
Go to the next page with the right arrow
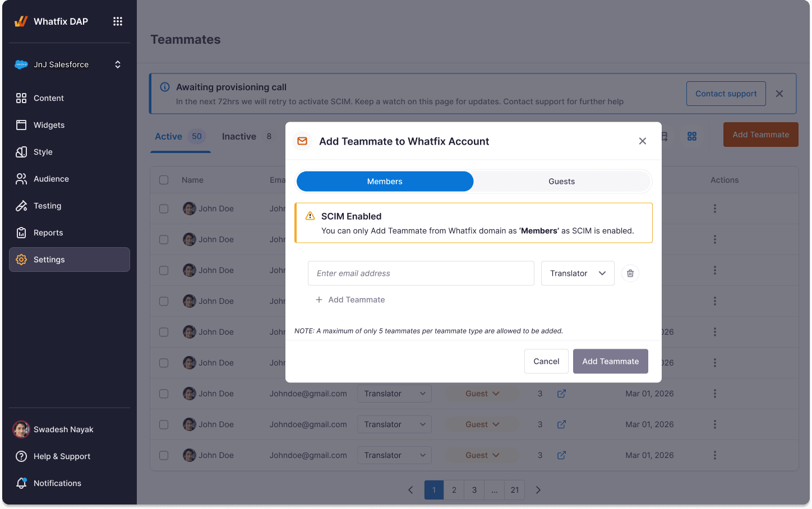point(538,490)
